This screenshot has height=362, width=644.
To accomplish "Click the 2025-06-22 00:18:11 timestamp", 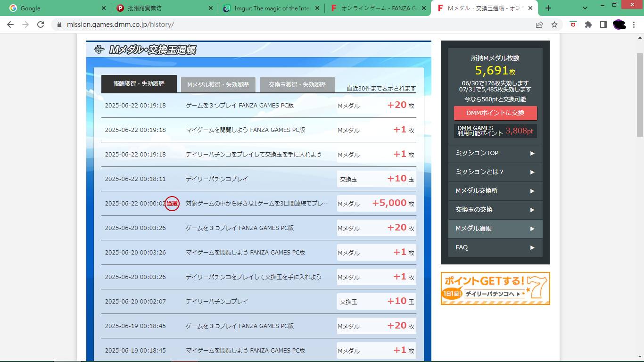I will tap(135, 179).
